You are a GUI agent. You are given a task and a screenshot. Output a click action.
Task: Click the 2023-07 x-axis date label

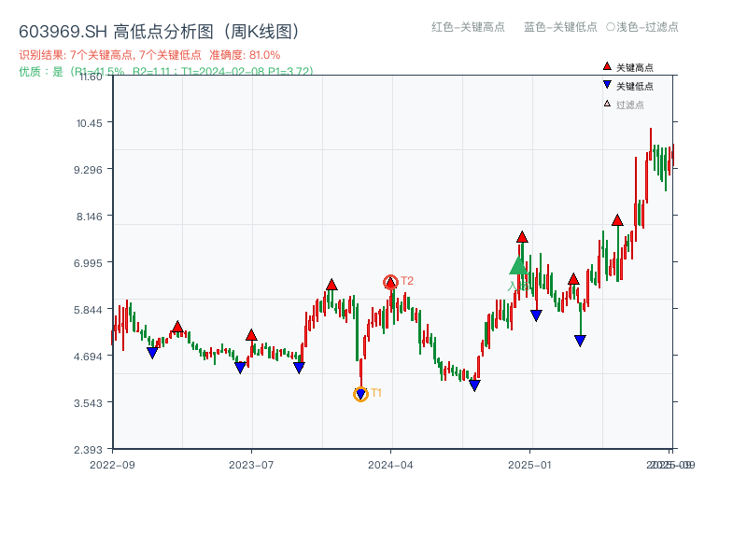[x=251, y=465]
